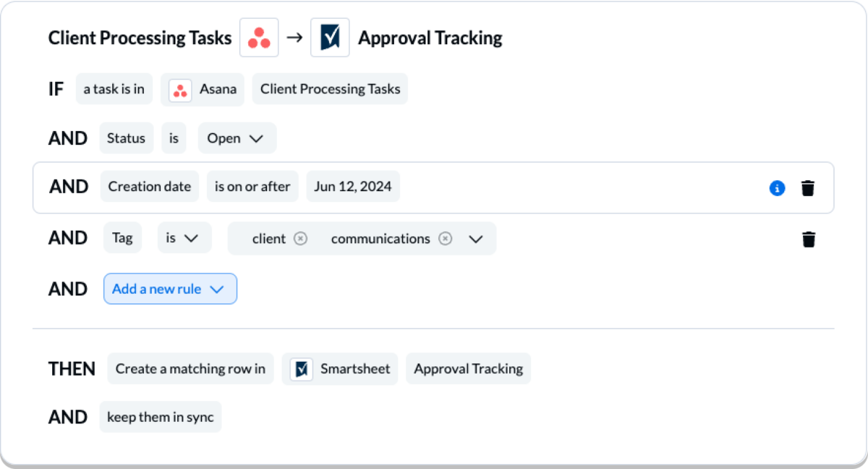Remove the communications tag with its x button

coord(446,238)
